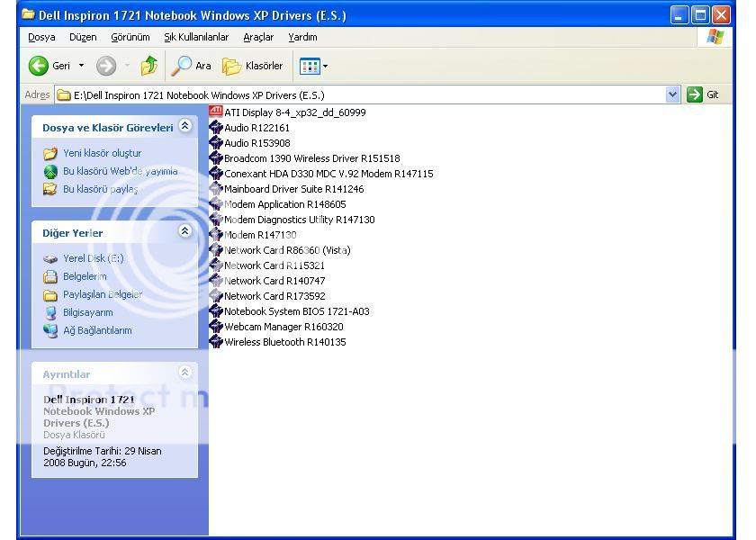
Task: Click the Notebook System BIOS 1721-A03 icon
Action: tap(216, 311)
